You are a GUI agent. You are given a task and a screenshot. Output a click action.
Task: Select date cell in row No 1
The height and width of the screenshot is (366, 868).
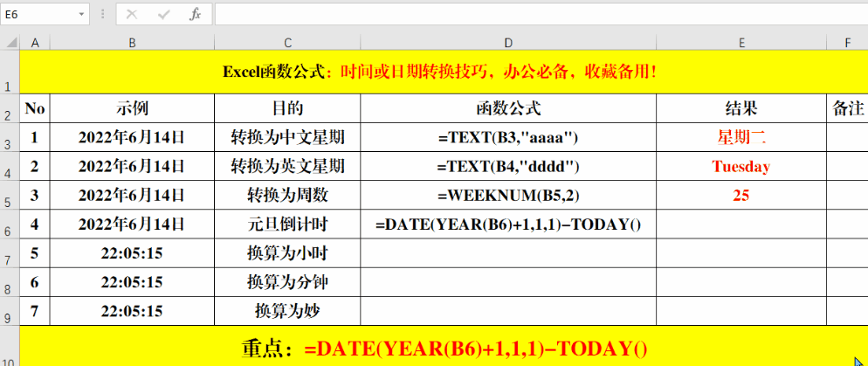point(133,137)
